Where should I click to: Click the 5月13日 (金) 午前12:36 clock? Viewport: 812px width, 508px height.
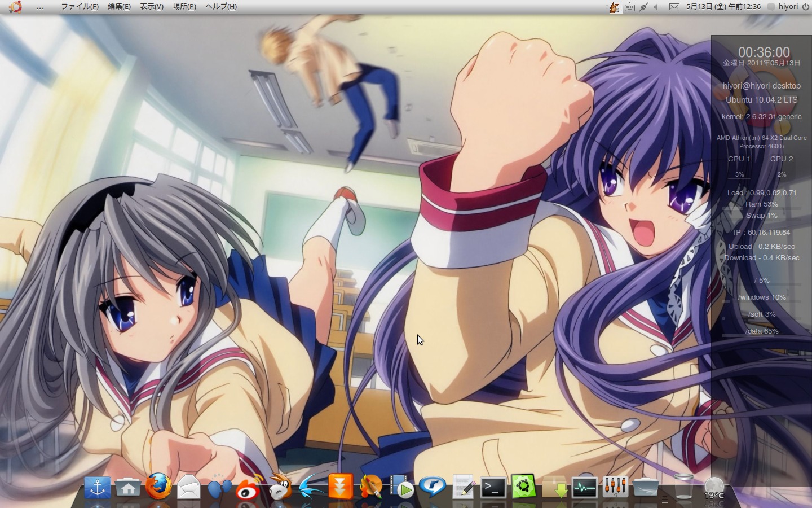723,7
